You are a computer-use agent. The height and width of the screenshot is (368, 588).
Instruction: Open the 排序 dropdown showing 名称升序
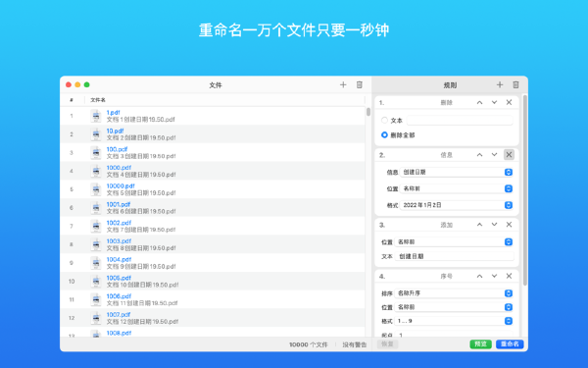pos(454,293)
